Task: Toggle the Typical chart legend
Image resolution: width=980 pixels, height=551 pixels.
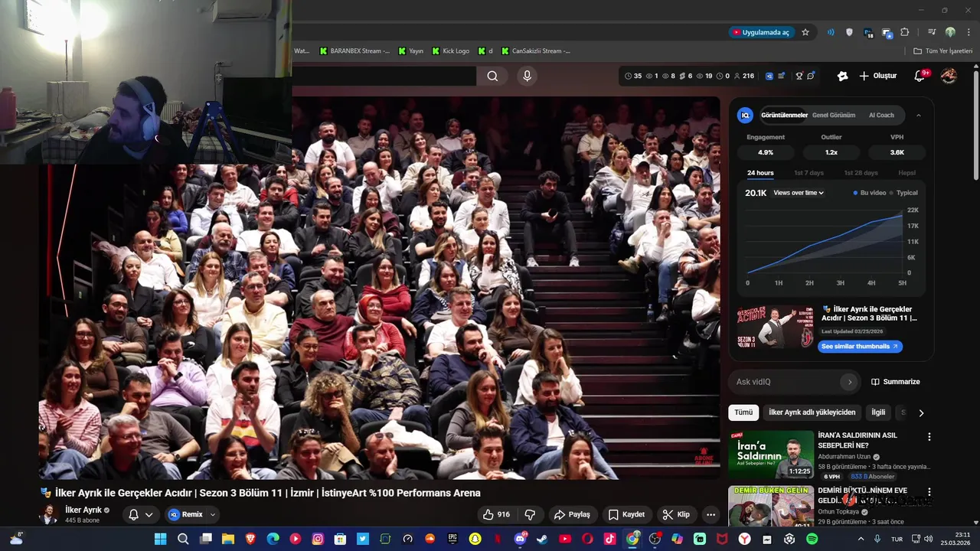Action: 903,193
